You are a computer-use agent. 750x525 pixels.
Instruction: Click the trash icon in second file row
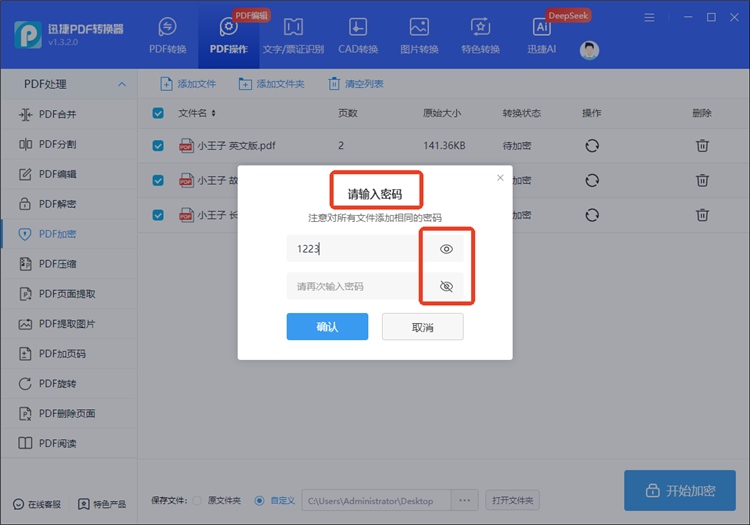[x=702, y=180]
